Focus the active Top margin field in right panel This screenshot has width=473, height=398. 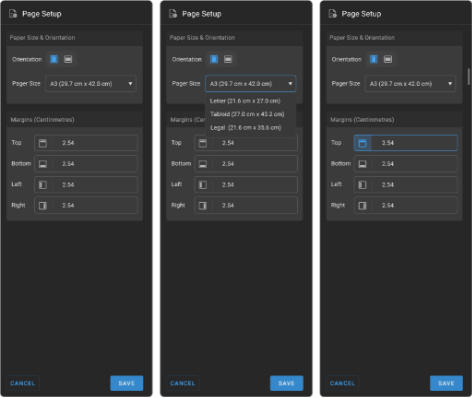click(406, 143)
